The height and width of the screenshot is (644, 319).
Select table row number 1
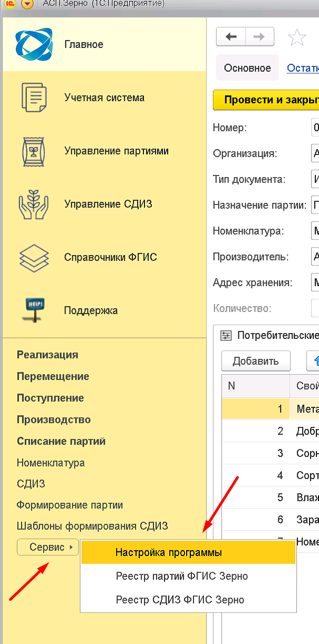click(270, 408)
